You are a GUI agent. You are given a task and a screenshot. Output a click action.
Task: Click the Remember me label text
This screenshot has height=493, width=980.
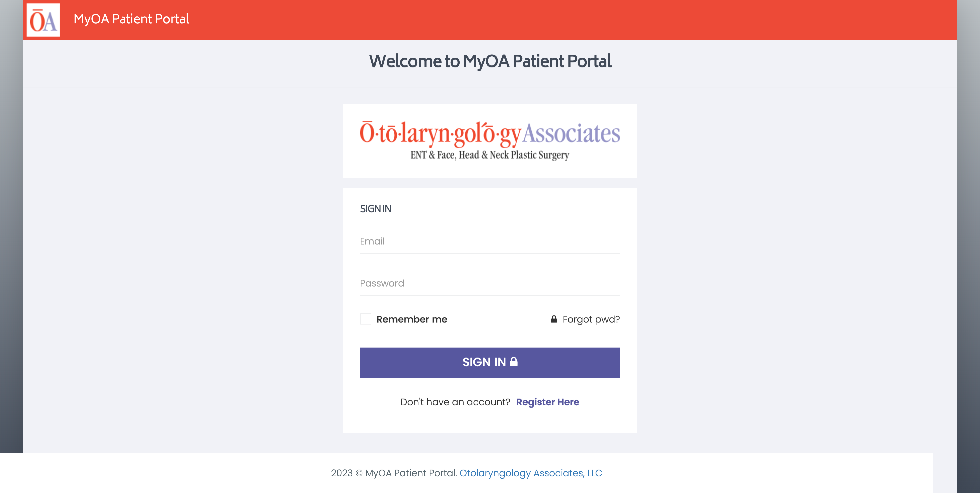(412, 320)
